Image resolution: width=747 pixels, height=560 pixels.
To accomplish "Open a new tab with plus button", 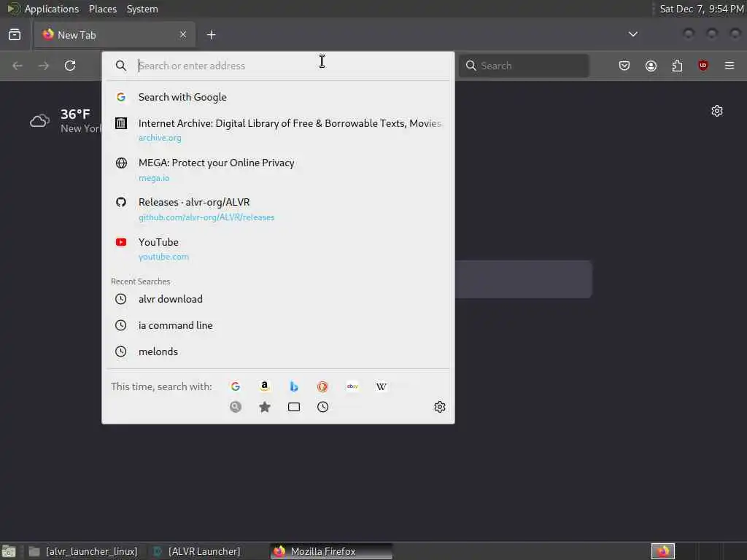I will (211, 35).
